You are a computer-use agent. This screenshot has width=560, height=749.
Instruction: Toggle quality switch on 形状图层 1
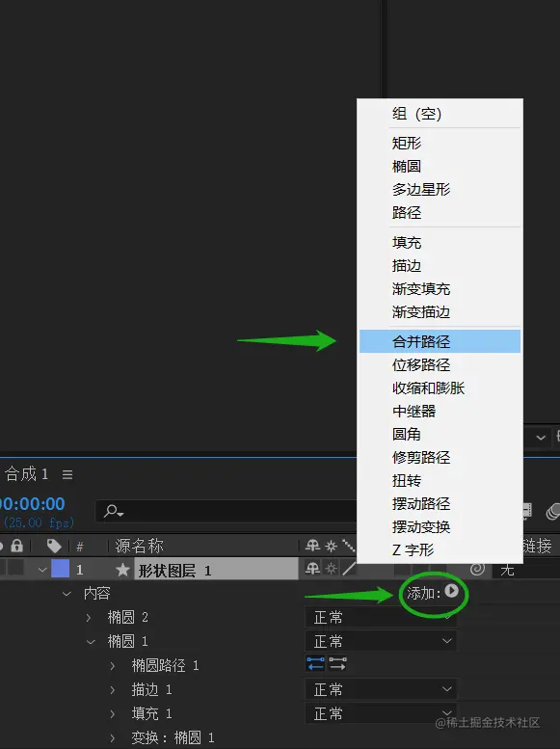[349, 569]
